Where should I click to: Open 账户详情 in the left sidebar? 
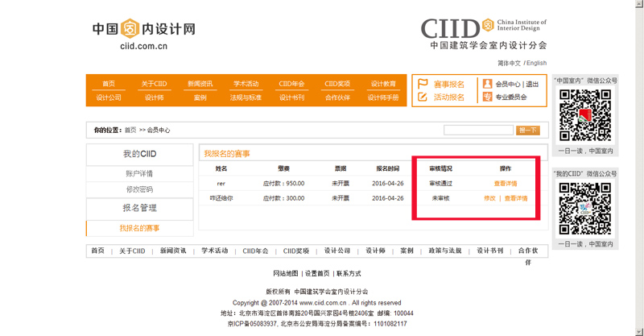pos(139,173)
